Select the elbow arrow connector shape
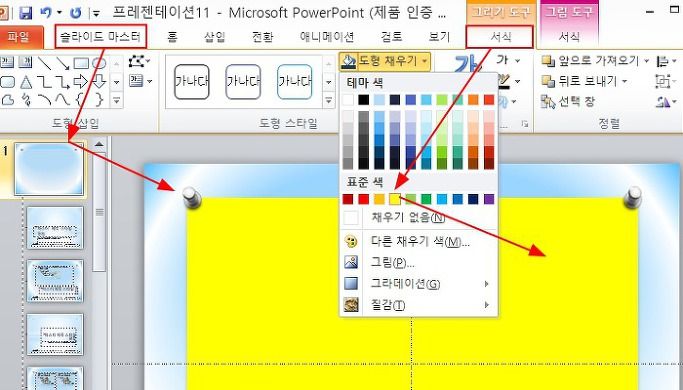683x390 pixels. [x=63, y=81]
